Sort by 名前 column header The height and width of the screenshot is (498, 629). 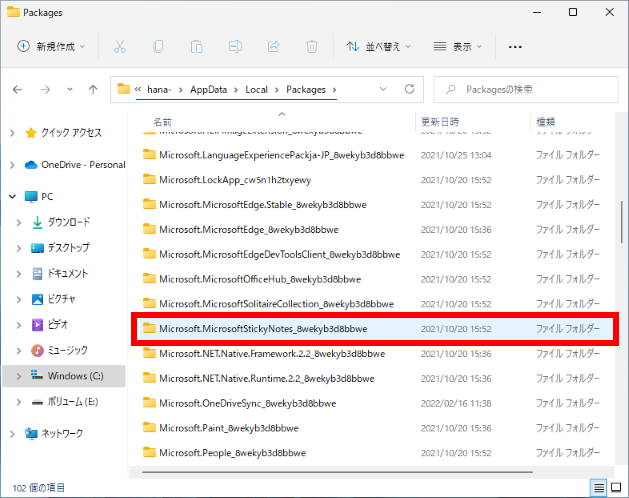point(162,122)
